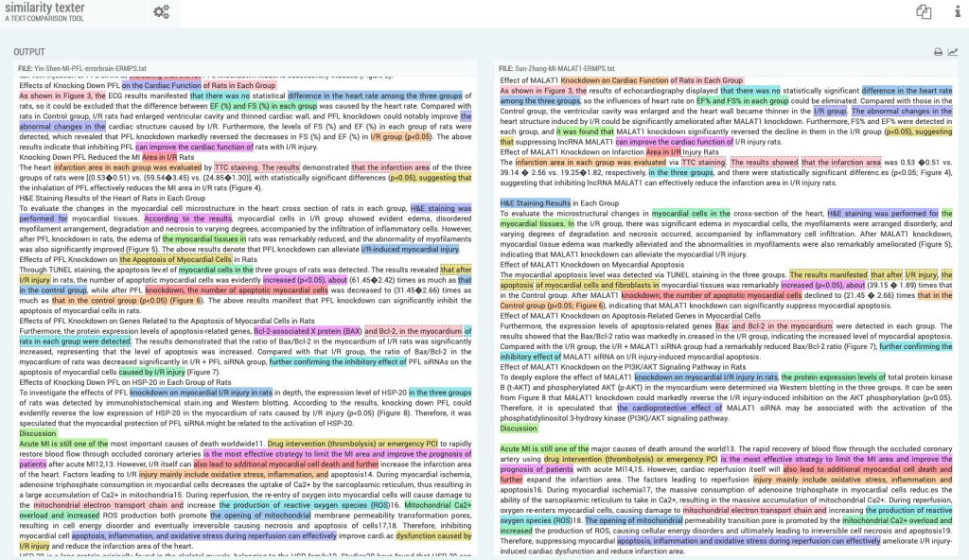The height and width of the screenshot is (560, 969).
Task: Click 'As shown in Figure 3, the' in left pane
Action: point(62,96)
